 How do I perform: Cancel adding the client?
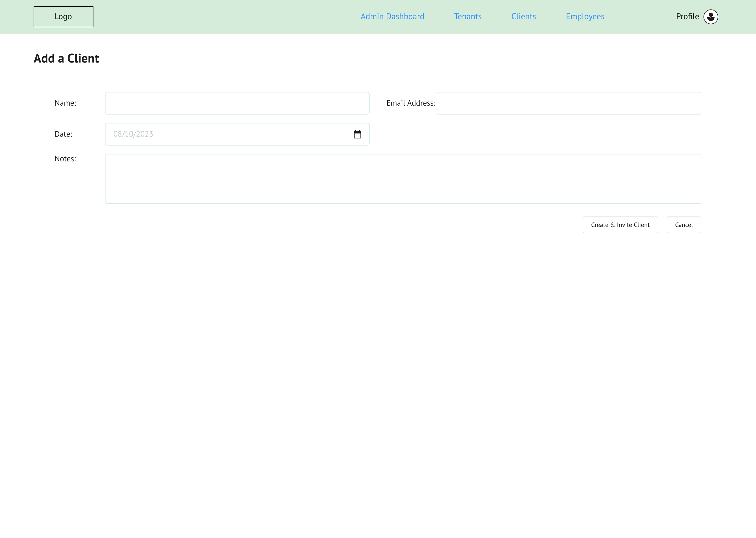(x=684, y=225)
